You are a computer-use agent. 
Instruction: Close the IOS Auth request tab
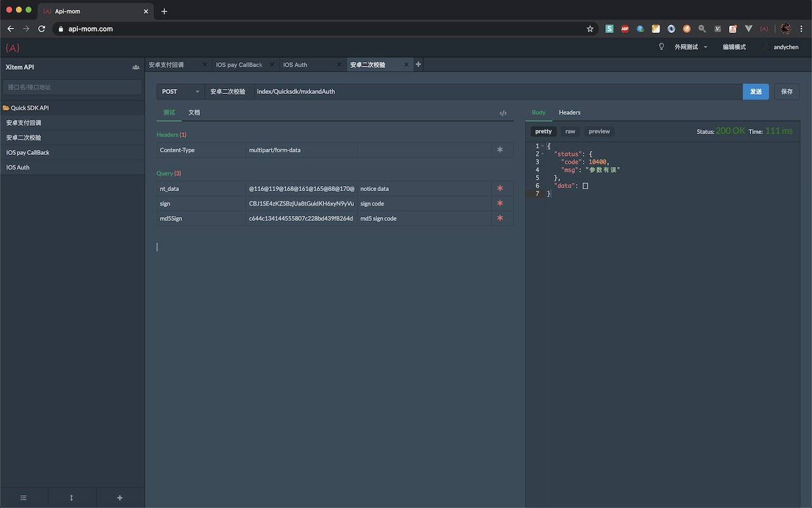(x=339, y=64)
